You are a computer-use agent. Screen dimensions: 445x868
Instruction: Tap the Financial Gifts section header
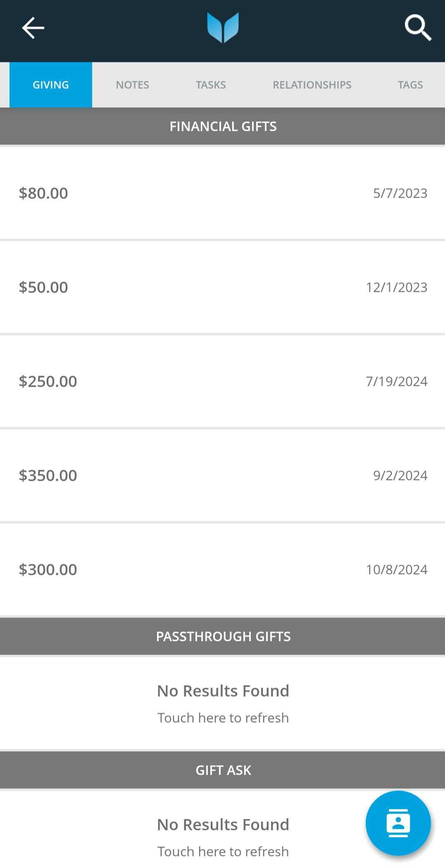[222, 126]
